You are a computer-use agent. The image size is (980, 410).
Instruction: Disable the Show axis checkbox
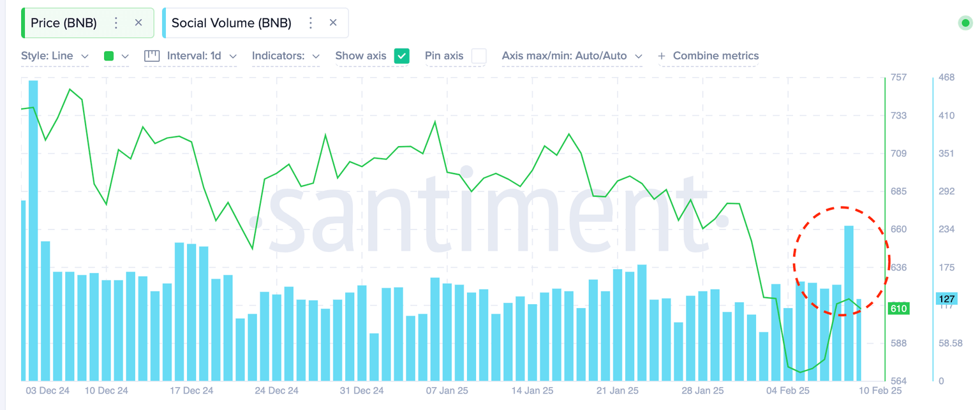pyautogui.click(x=401, y=56)
